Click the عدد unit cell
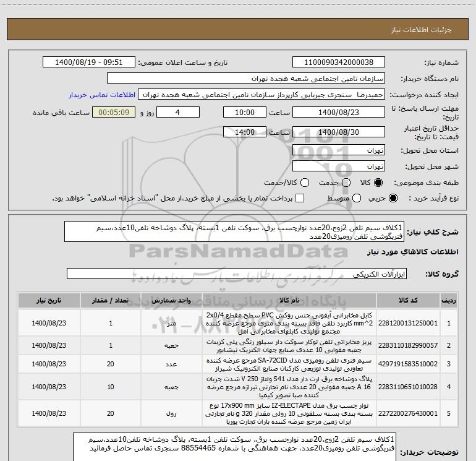 click(171, 364)
